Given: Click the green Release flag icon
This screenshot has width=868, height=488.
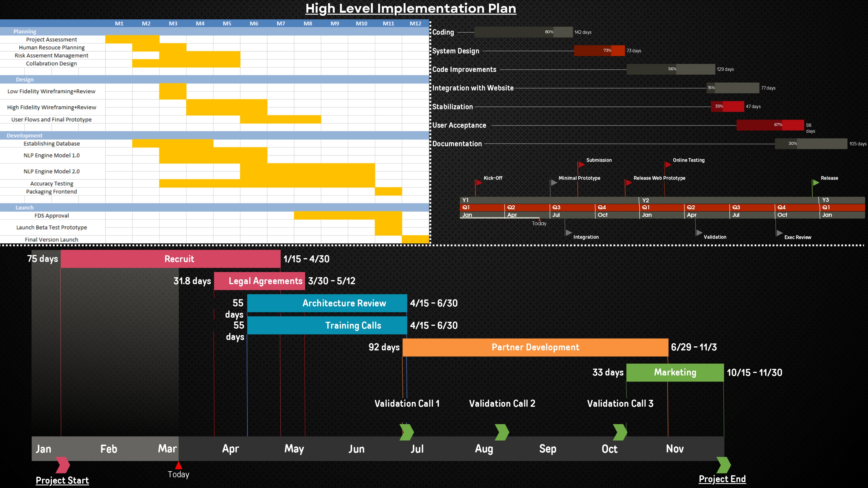Looking at the screenshot, I should click(815, 182).
